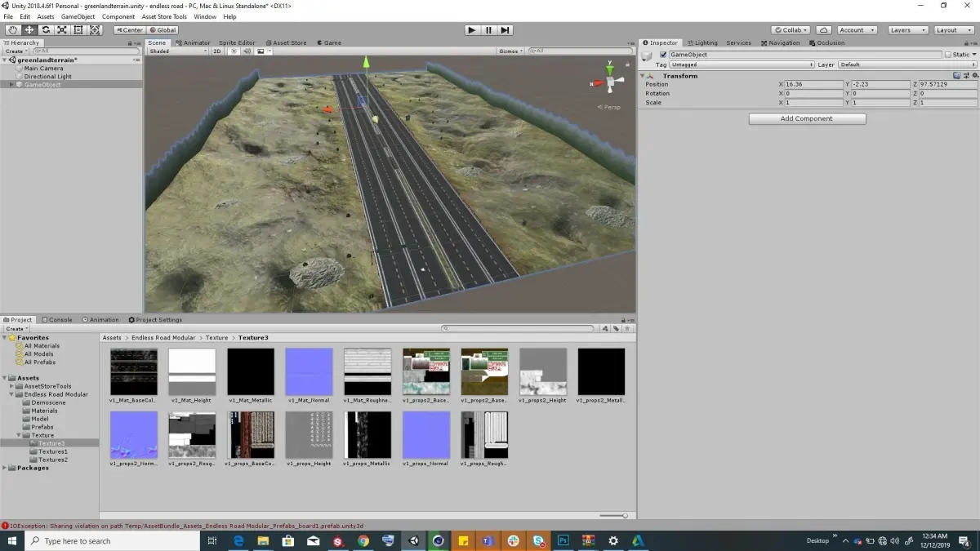
Task: Open the Account dropdown
Action: pyautogui.click(x=856, y=30)
